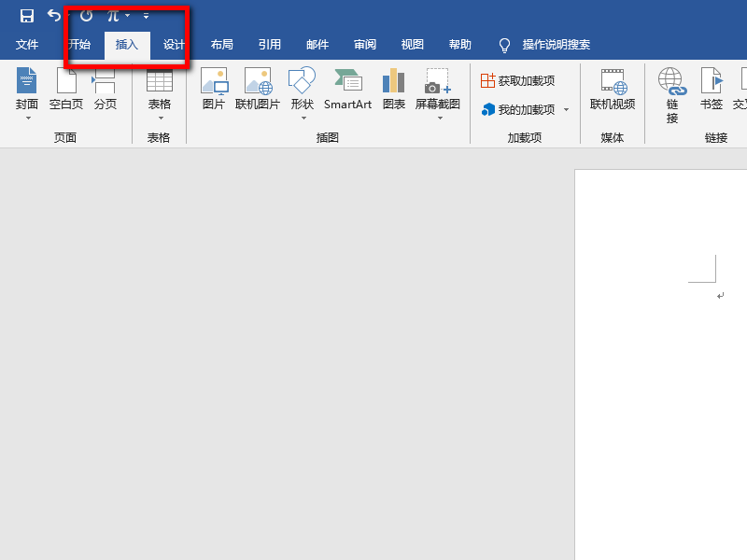Click the lightbulb Tell Me icon

coord(504,45)
